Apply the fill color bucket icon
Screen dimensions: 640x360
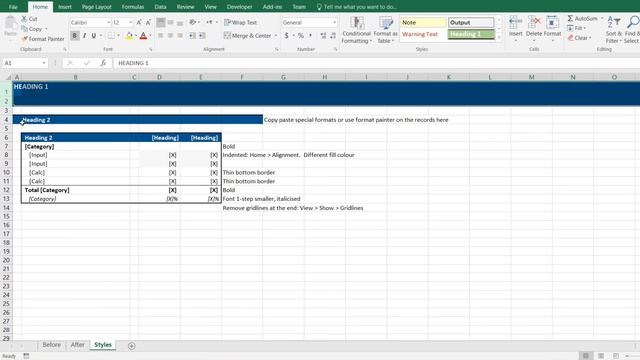coord(129,36)
